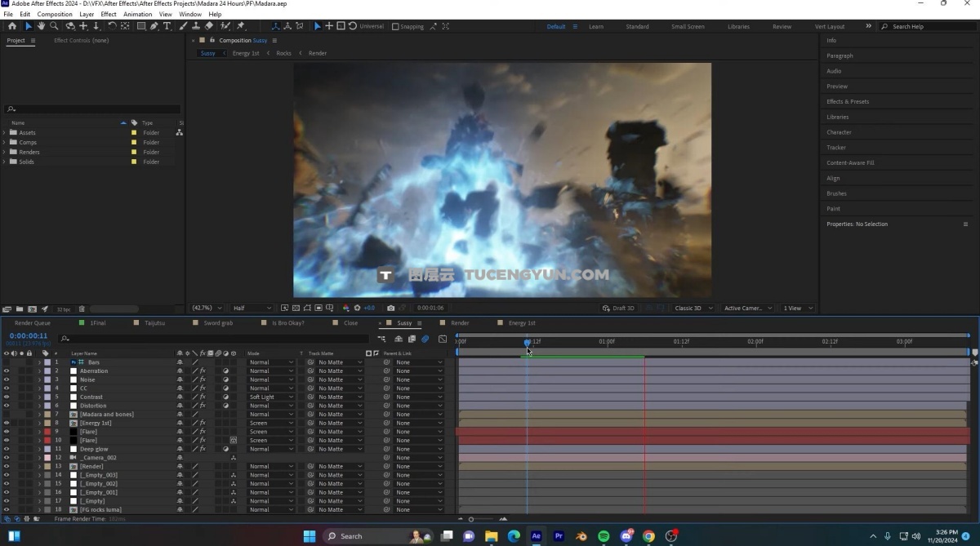
Task: Toggle visibility of the Contrast layer
Action: tap(7, 397)
